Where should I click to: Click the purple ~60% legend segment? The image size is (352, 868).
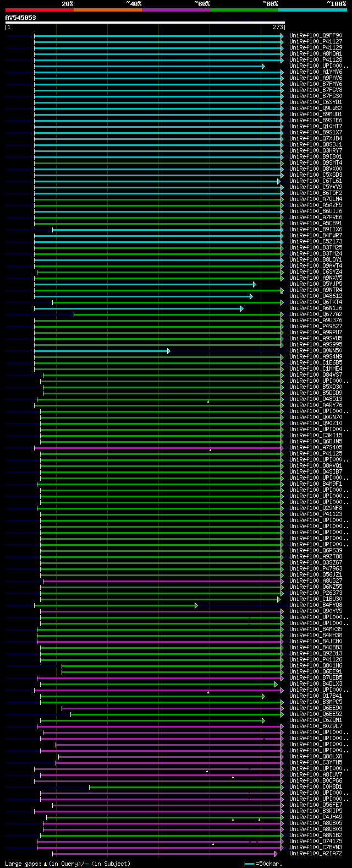tap(175, 10)
